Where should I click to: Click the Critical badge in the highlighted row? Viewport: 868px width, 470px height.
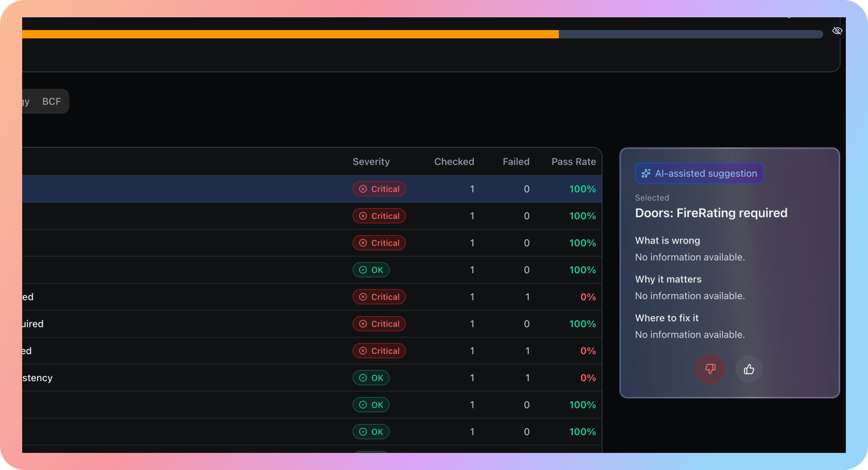[x=379, y=189]
